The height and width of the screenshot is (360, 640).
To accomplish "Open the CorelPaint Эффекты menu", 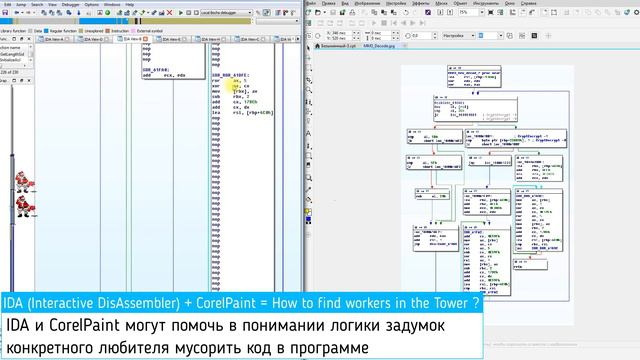I will pyautogui.click(x=420, y=3).
